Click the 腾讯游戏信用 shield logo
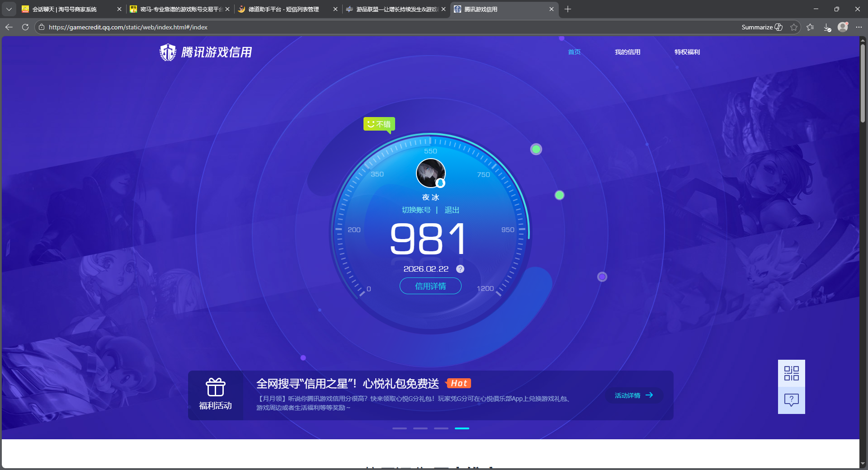This screenshot has width=868, height=470. (167, 52)
